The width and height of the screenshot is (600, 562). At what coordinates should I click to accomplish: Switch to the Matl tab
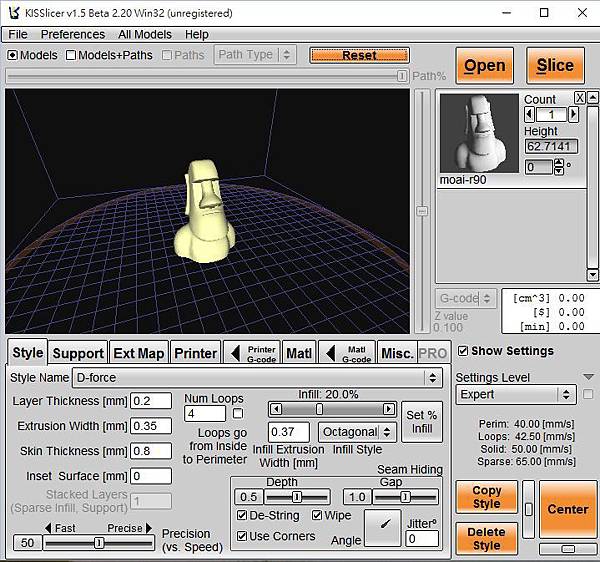pos(299,353)
